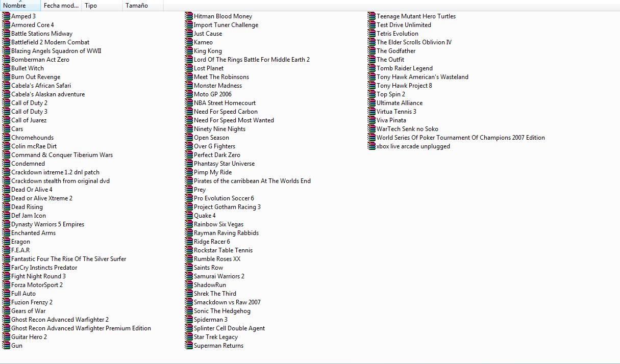Click Ultimate Alliance
620x364 pixels.
400,103
